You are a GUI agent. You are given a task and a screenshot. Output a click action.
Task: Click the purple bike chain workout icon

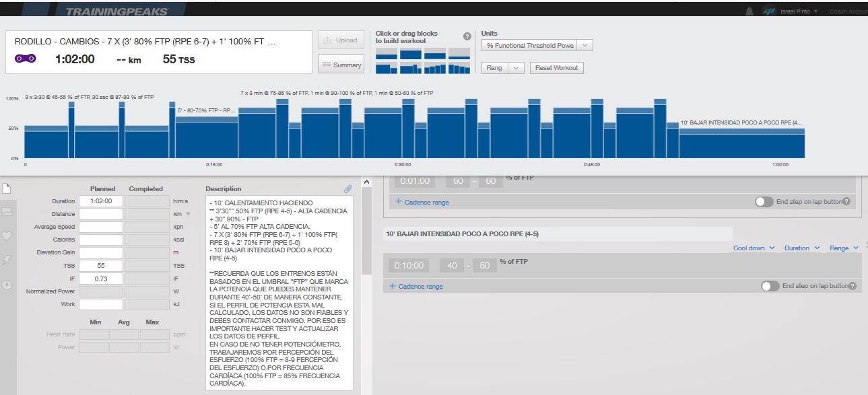(25, 59)
